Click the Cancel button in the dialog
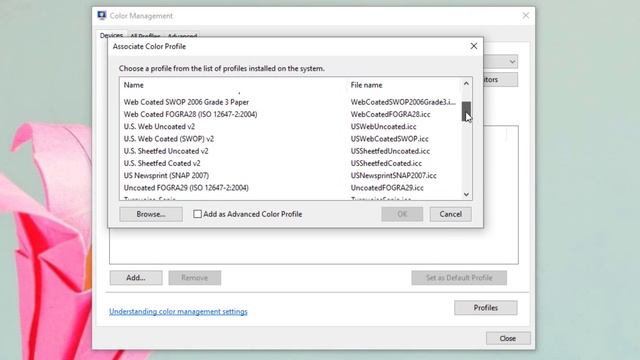 pyautogui.click(x=451, y=214)
